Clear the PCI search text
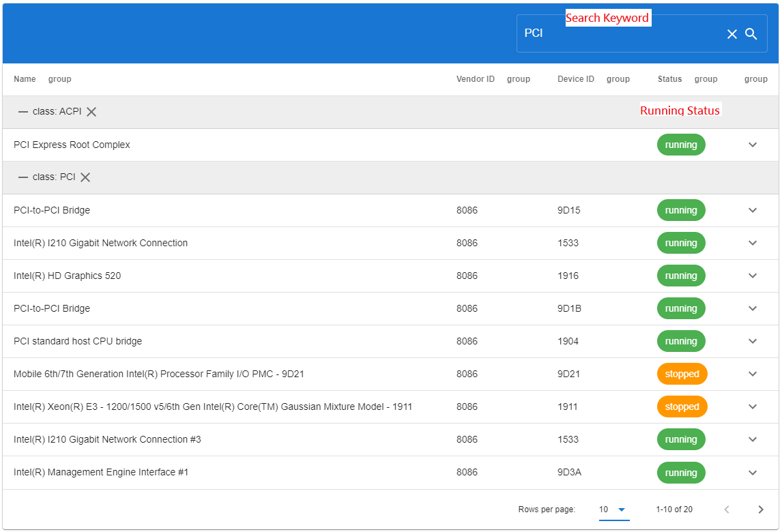 [732, 34]
